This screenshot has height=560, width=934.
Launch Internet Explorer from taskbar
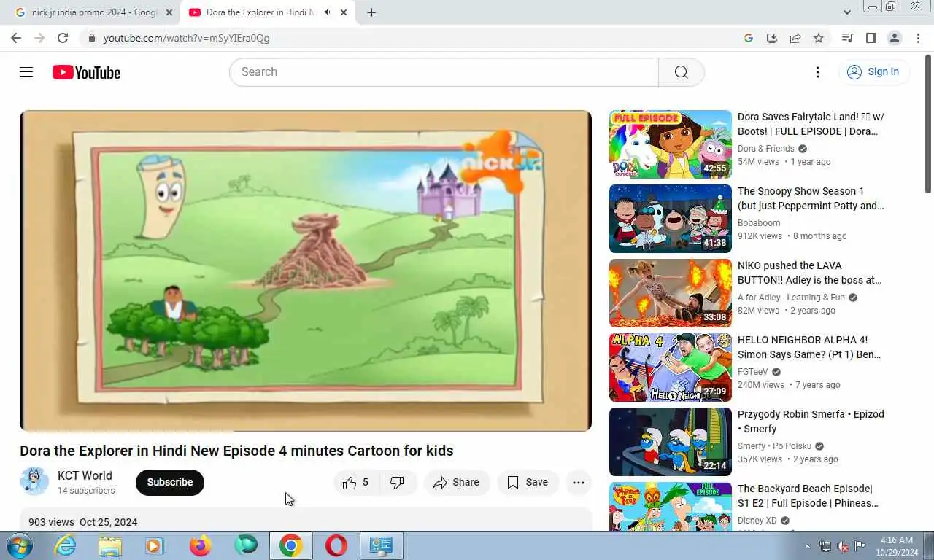coord(66,545)
